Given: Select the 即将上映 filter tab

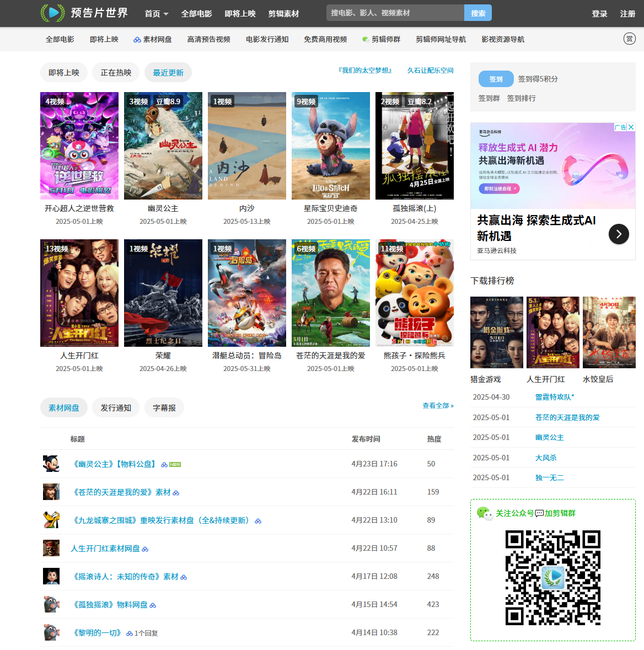Looking at the screenshot, I should (64, 73).
